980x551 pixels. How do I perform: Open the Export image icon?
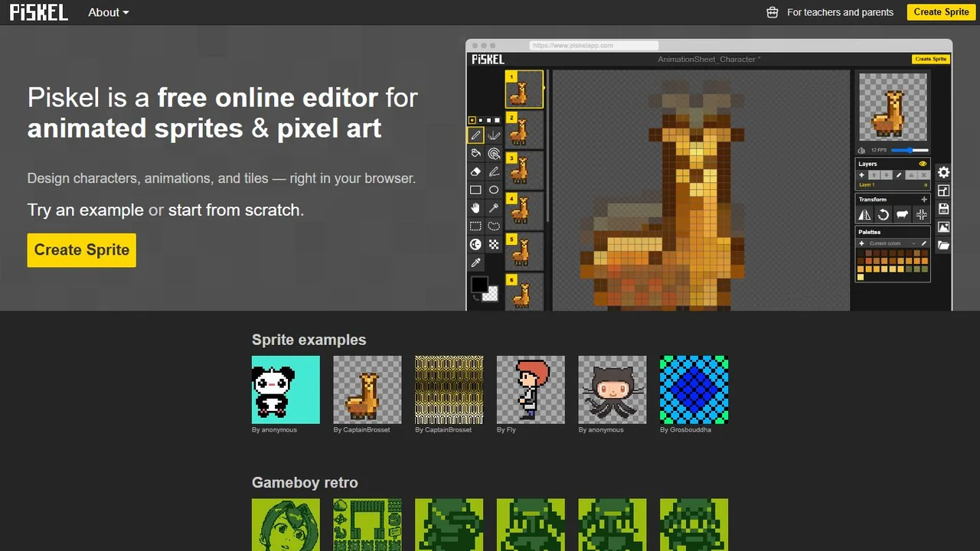click(943, 227)
